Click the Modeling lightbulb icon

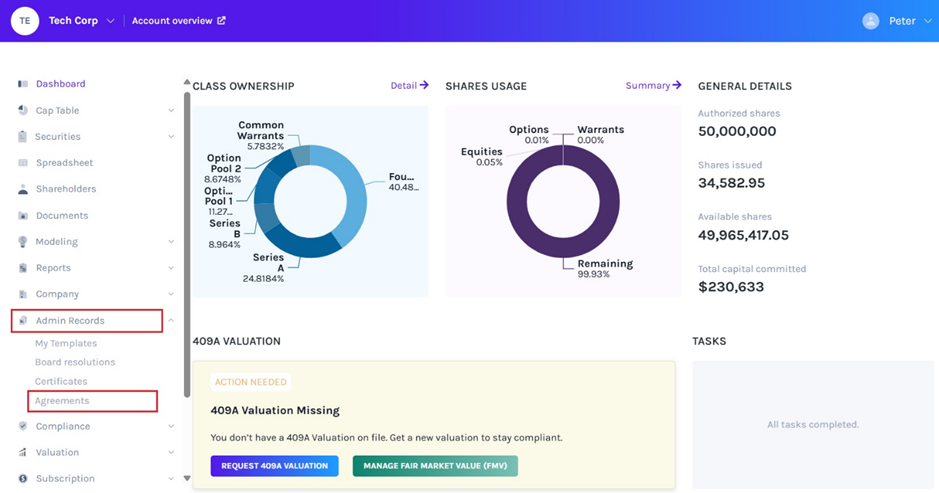pyautogui.click(x=23, y=242)
